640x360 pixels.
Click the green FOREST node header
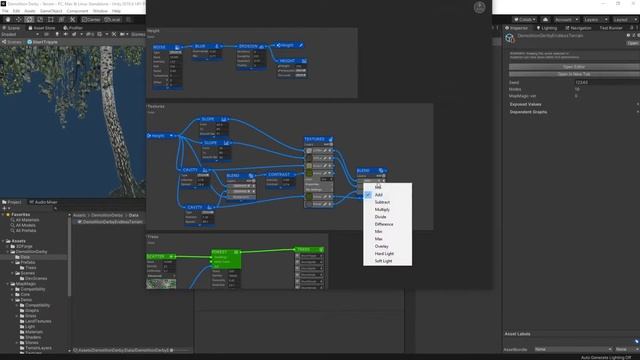click(x=226, y=252)
